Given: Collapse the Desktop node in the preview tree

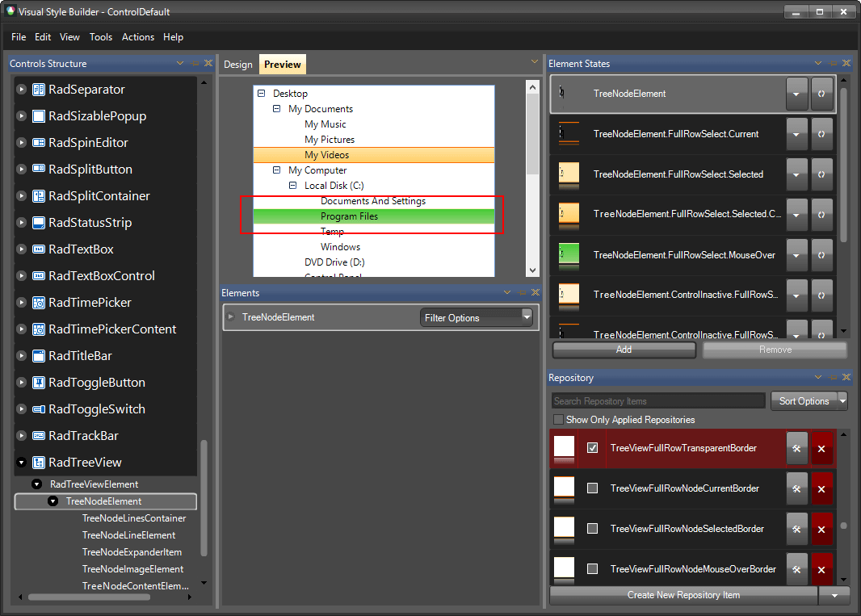Looking at the screenshot, I should (261, 93).
